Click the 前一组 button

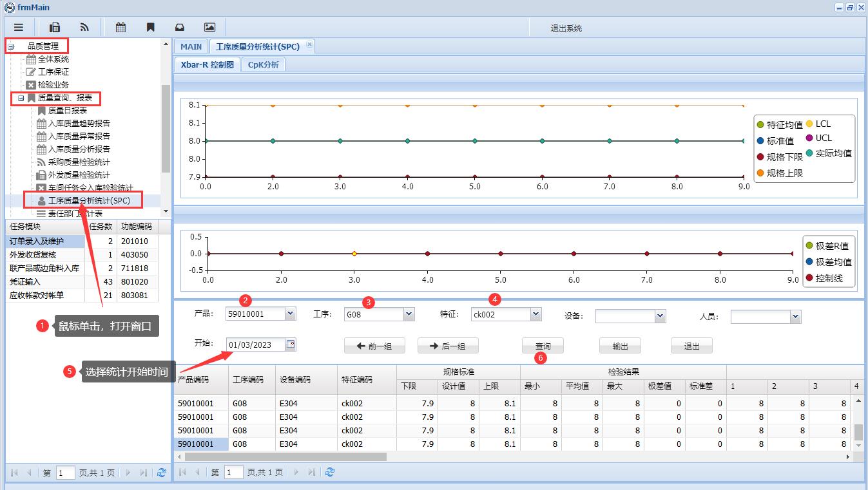click(x=374, y=346)
